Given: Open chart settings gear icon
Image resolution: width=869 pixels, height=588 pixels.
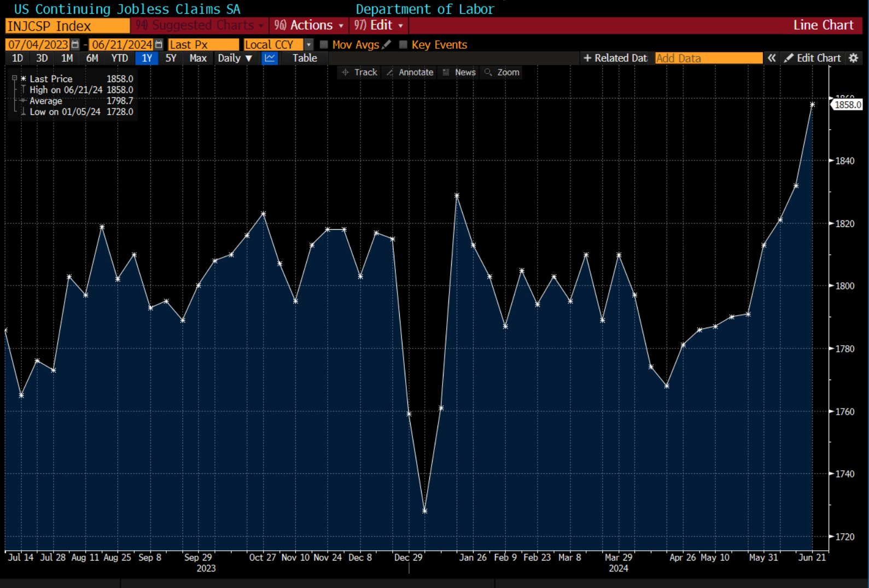Looking at the screenshot, I should pos(854,58).
